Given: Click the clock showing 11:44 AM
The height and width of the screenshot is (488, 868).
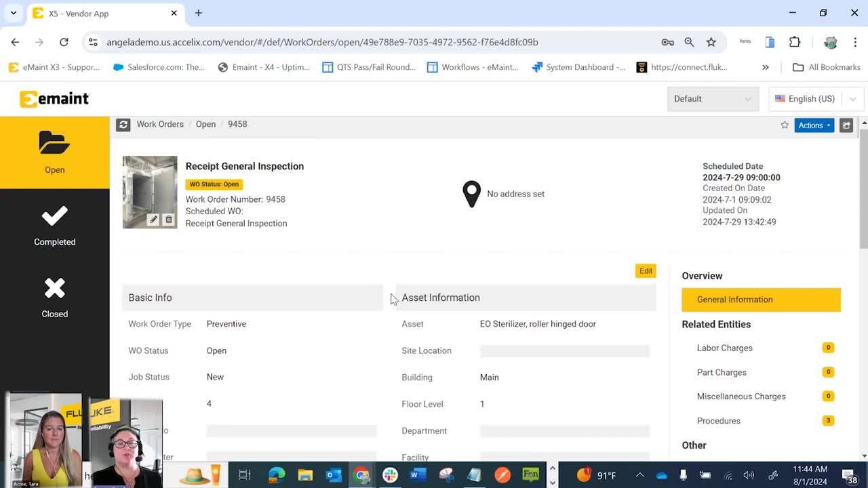Looking at the screenshot, I should 810,469.
